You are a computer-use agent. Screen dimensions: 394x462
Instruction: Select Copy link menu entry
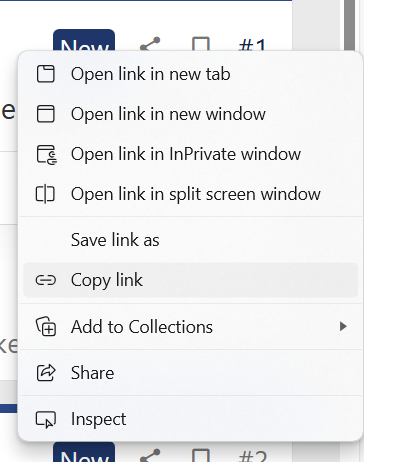pyautogui.click(x=191, y=280)
